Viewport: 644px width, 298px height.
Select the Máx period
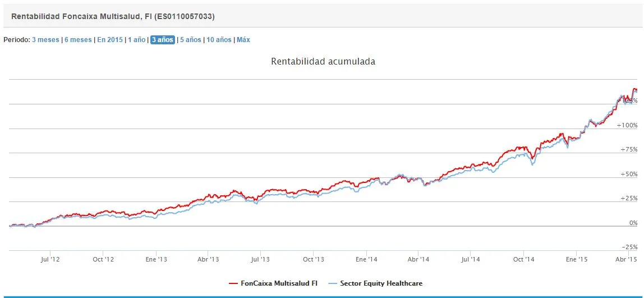[243, 40]
